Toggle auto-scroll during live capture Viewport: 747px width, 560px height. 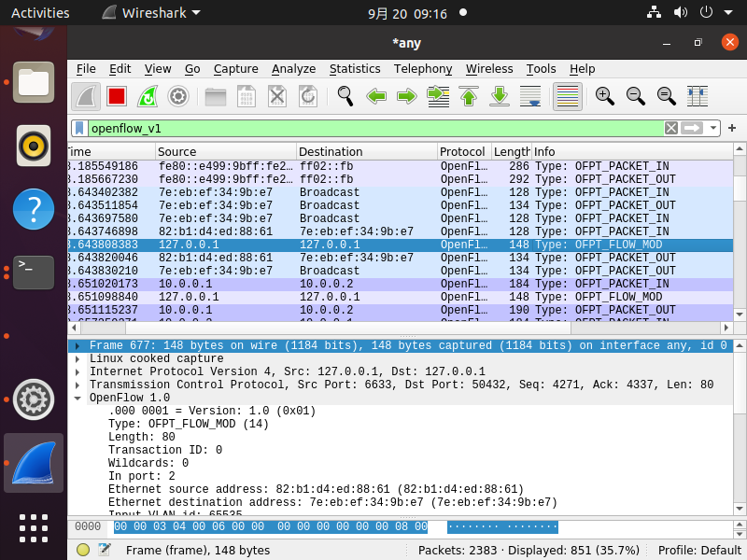tap(530, 97)
